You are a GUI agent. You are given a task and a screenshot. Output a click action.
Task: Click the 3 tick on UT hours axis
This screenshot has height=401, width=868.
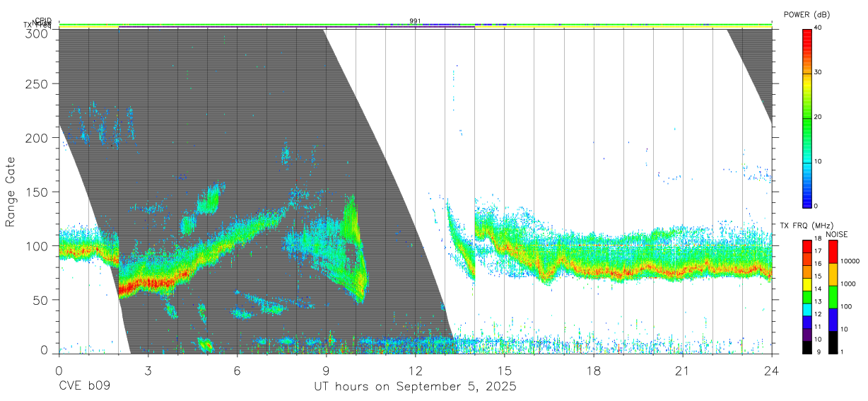148,371
